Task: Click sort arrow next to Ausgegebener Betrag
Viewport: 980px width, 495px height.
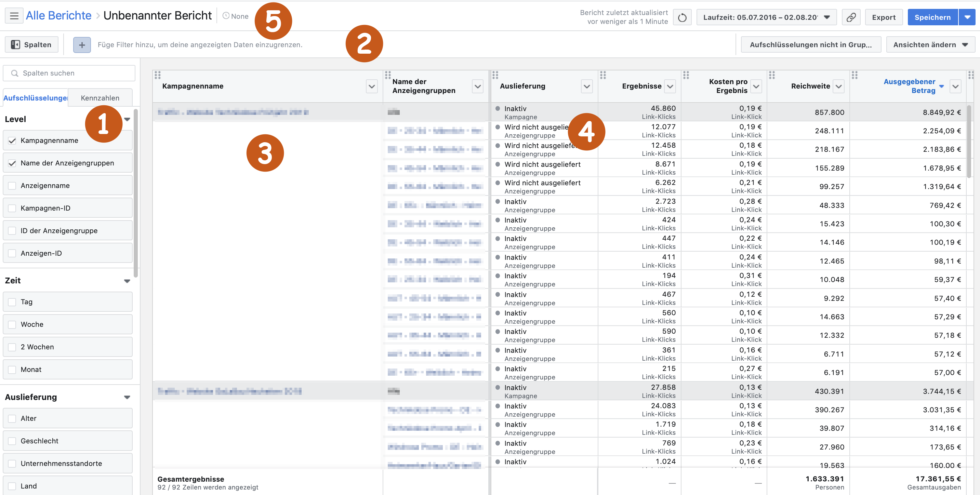Action: [942, 86]
